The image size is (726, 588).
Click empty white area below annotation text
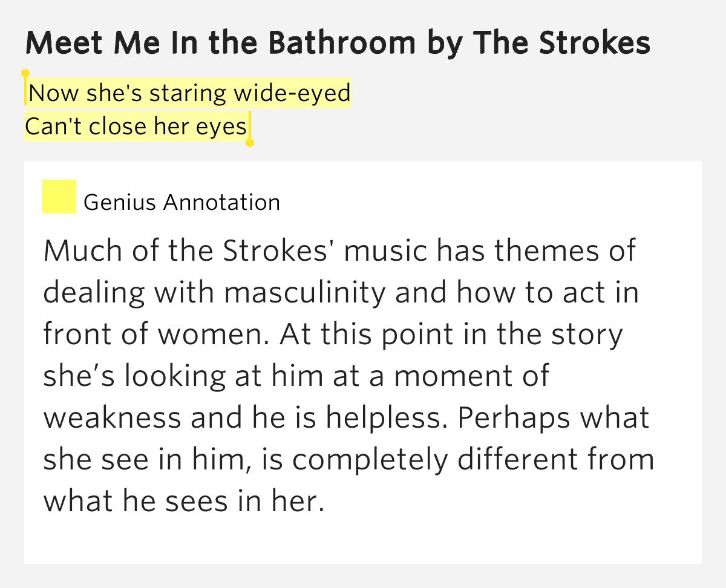click(x=363, y=541)
